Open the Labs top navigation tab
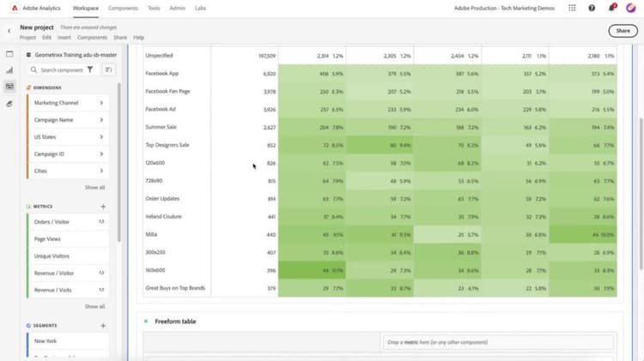Image resolution: width=644 pixels, height=361 pixels. [x=200, y=9]
